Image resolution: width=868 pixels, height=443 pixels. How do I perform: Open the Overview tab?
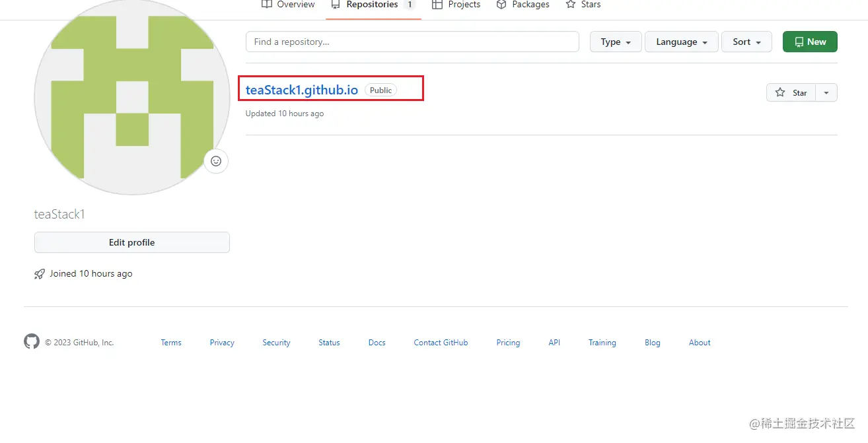click(x=288, y=5)
